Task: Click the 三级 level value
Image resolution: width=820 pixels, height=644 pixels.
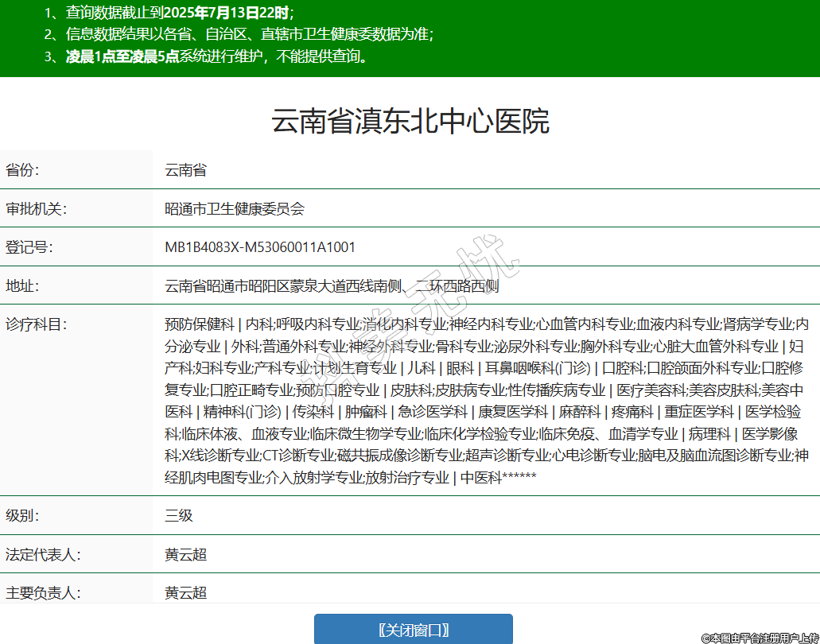Action: click(179, 515)
